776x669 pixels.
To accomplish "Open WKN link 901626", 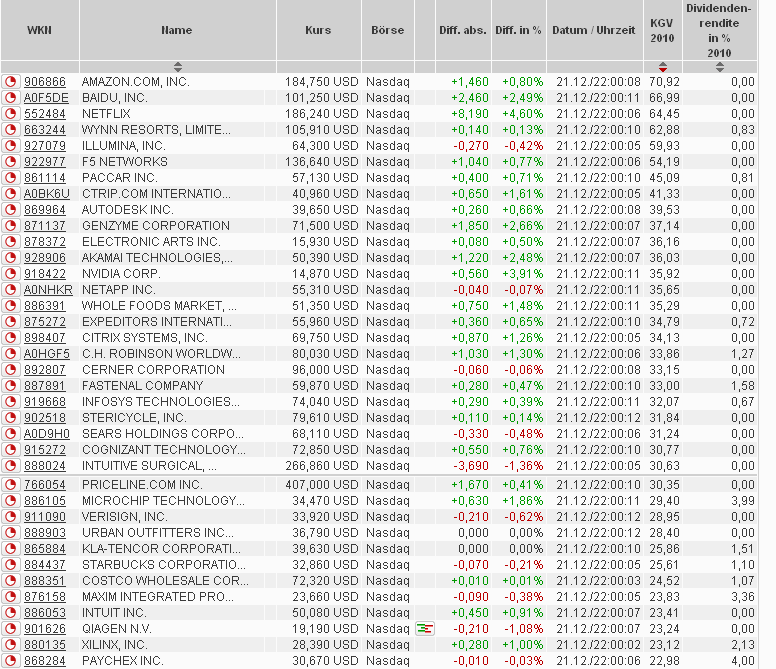I will click(x=45, y=629).
